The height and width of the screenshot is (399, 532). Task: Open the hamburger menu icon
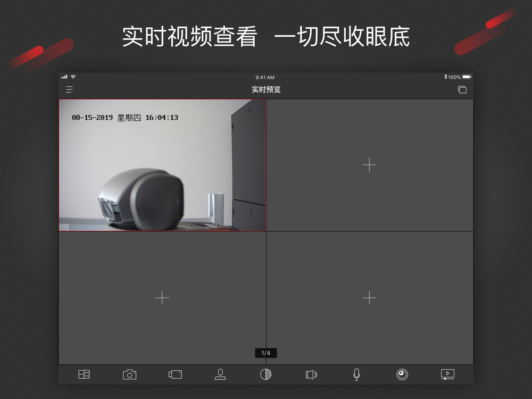tap(69, 89)
